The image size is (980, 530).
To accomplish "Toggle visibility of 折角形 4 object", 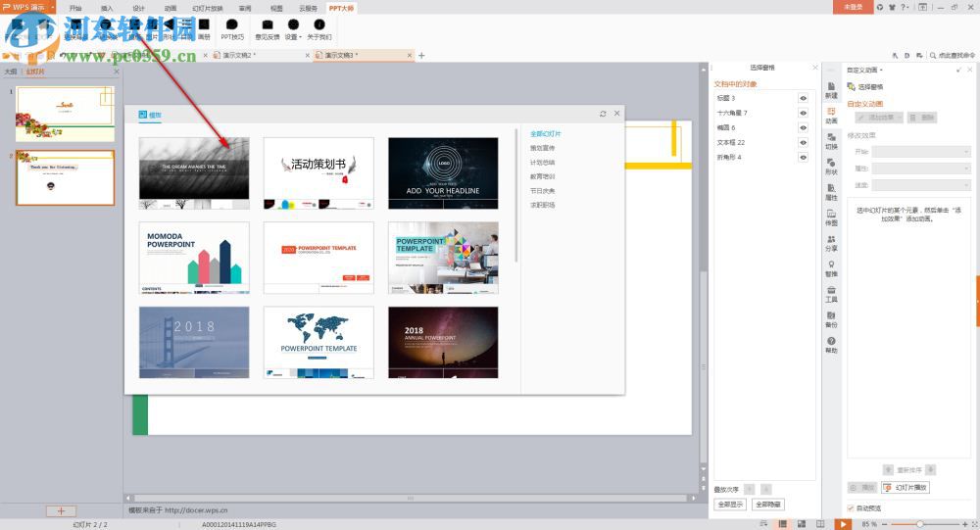I will 804,158.
